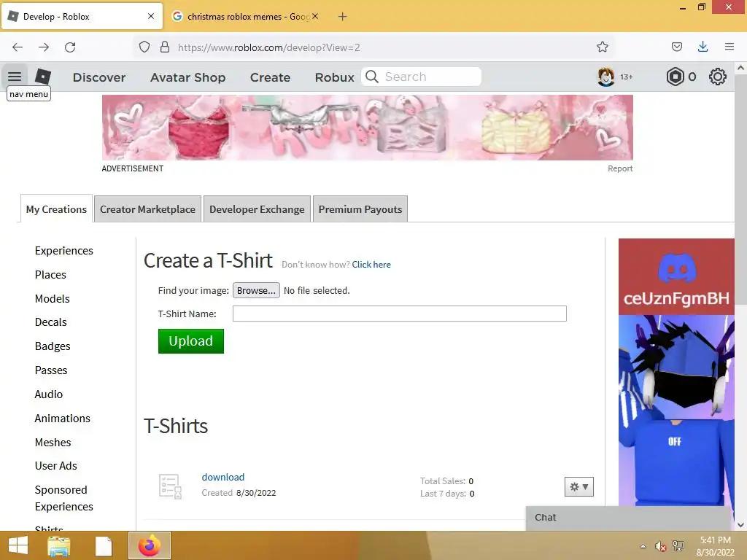Click the network tray icon
Image resolution: width=747 pixels, height=560 pixels.
[x=678, y=546]
